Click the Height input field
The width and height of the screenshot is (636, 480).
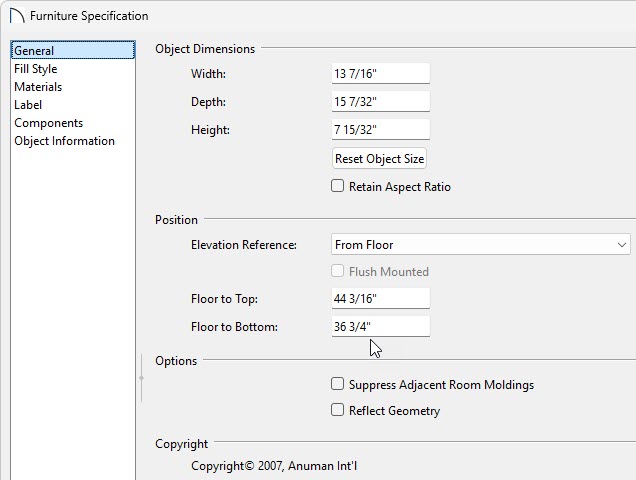380,129
